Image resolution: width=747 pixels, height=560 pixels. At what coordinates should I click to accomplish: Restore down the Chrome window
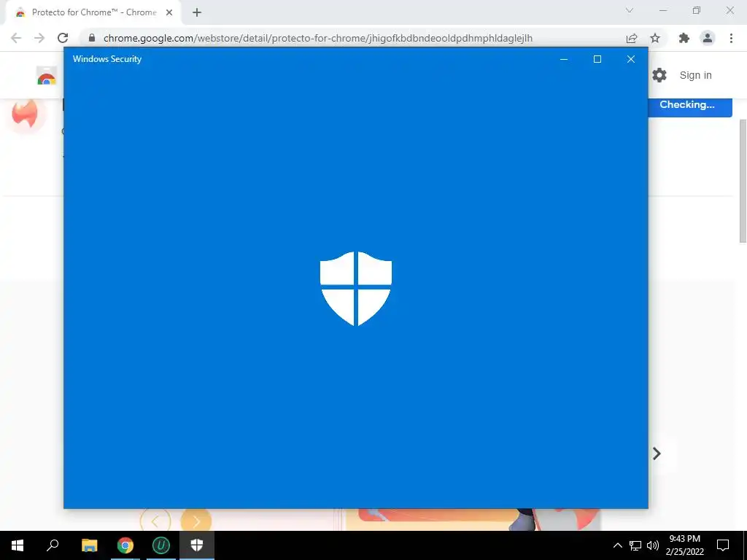pyautogui.click(x=697, y=10)
